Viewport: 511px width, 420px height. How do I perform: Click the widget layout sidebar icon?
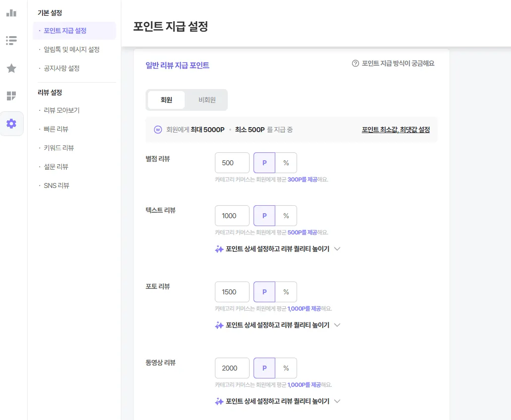tap(11, 96)
